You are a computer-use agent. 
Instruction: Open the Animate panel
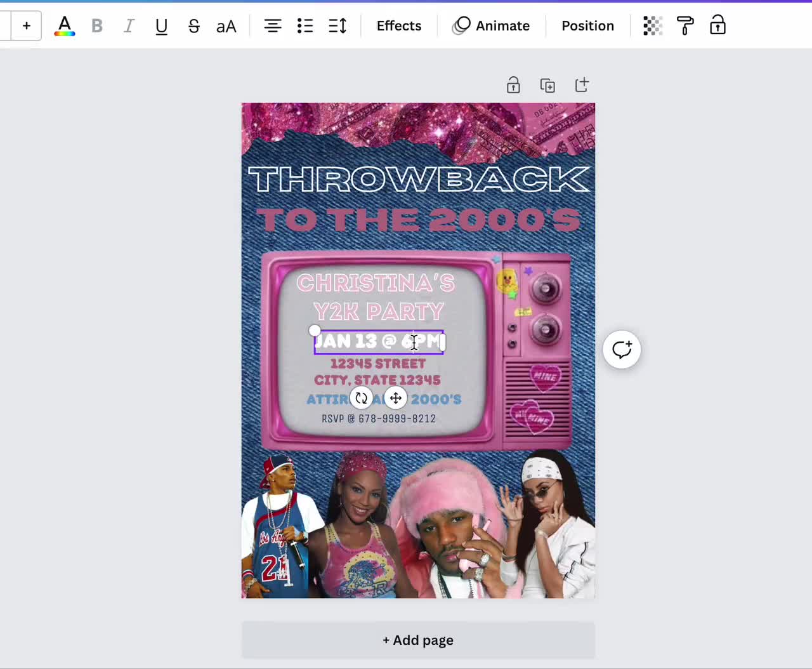pyautogui.click(x=491, y=26)
